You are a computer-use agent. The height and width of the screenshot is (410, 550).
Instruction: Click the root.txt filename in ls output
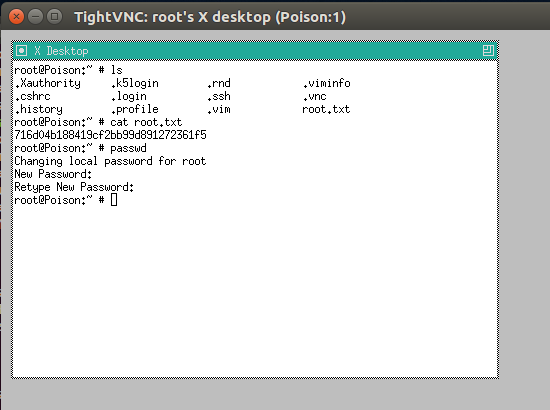(x=326, y=109)
